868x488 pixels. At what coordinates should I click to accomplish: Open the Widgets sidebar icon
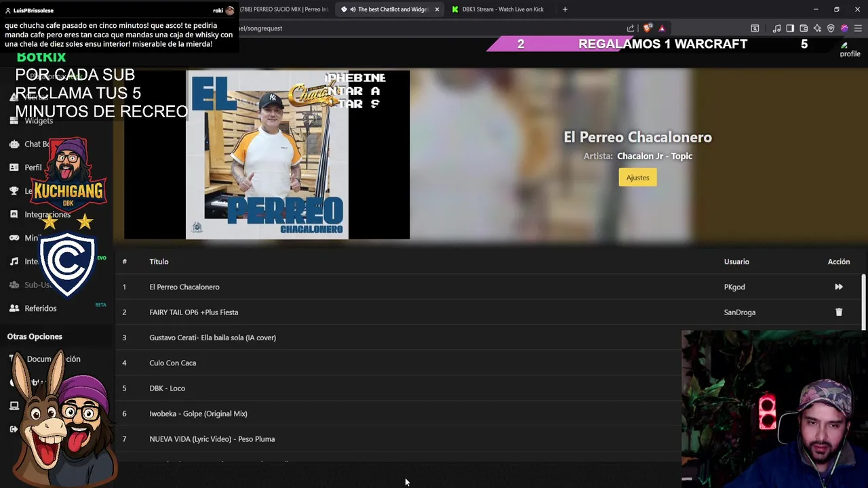[x=14, y=121]
